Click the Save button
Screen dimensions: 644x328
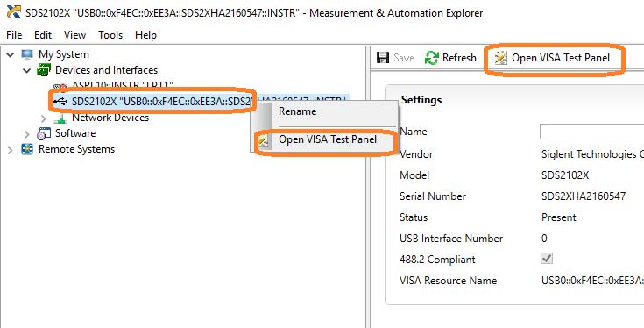395,58
